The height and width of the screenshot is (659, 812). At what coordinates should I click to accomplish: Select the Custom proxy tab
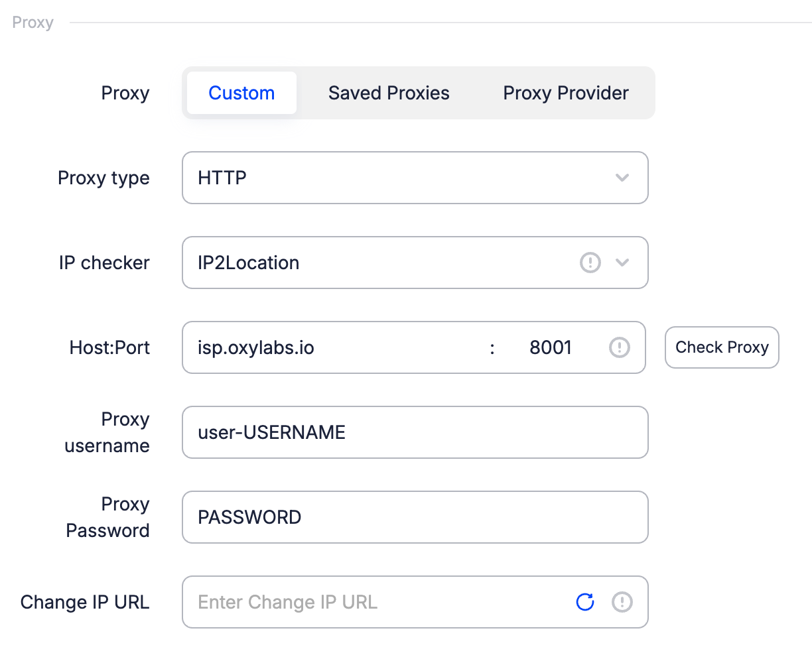[x=241, y=93]
